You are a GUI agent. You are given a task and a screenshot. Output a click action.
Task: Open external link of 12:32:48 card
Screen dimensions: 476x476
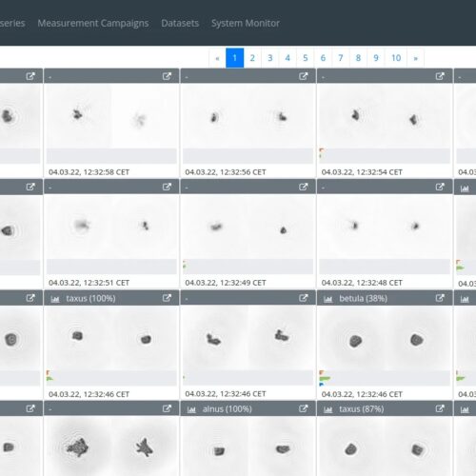[440, 187]
